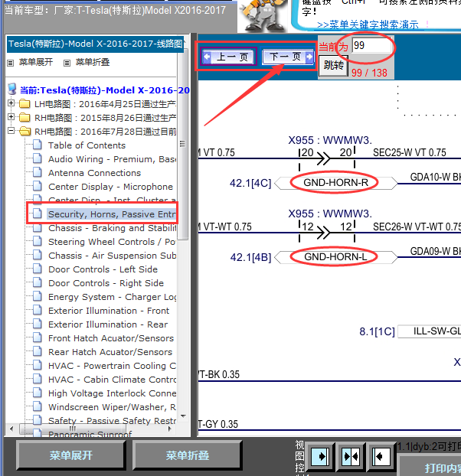Click the 打印内容 print button

click(x=430, y=466)
